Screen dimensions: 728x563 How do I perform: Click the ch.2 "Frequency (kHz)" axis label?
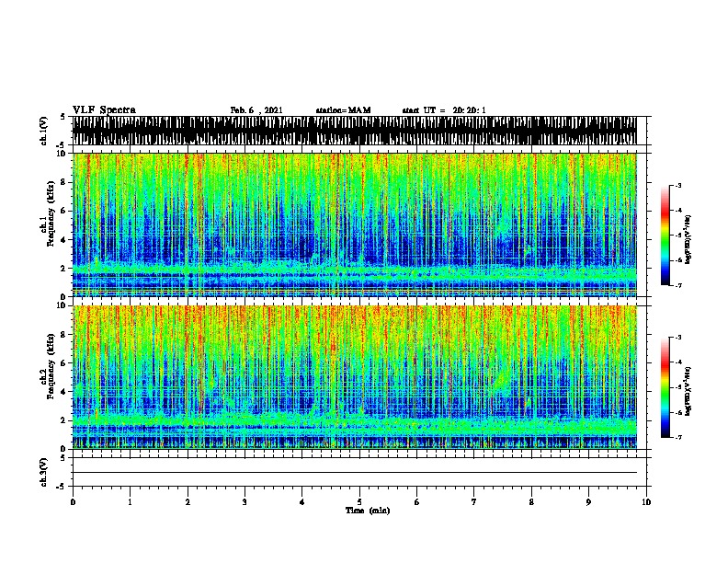point(51,366)
